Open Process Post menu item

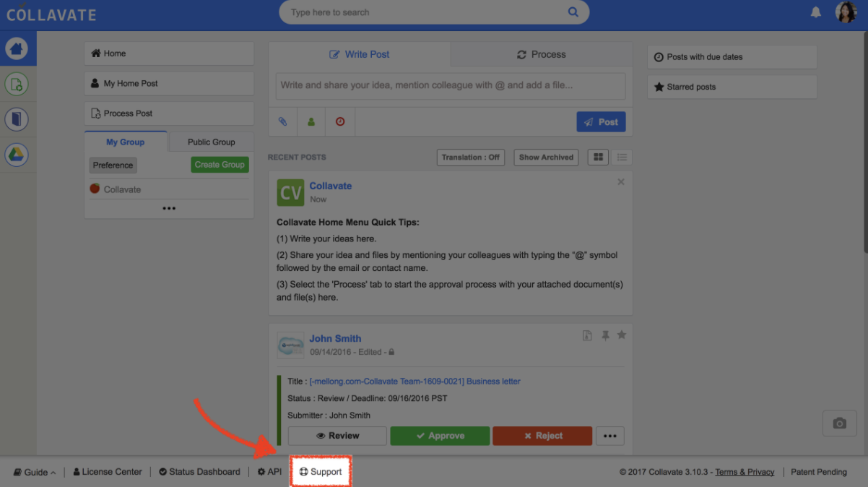tap(169, 113)
